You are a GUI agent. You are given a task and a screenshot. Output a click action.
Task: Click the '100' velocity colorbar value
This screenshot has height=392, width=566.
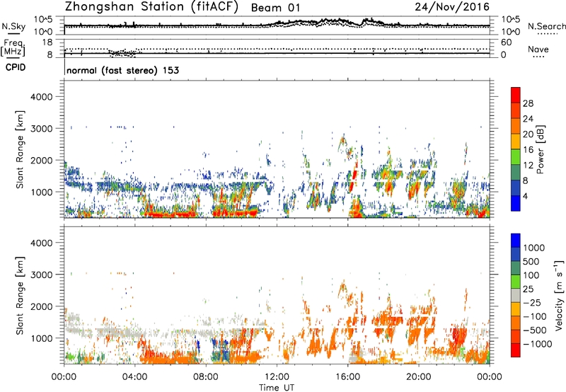pyautogui.click(x=531, y=275)
